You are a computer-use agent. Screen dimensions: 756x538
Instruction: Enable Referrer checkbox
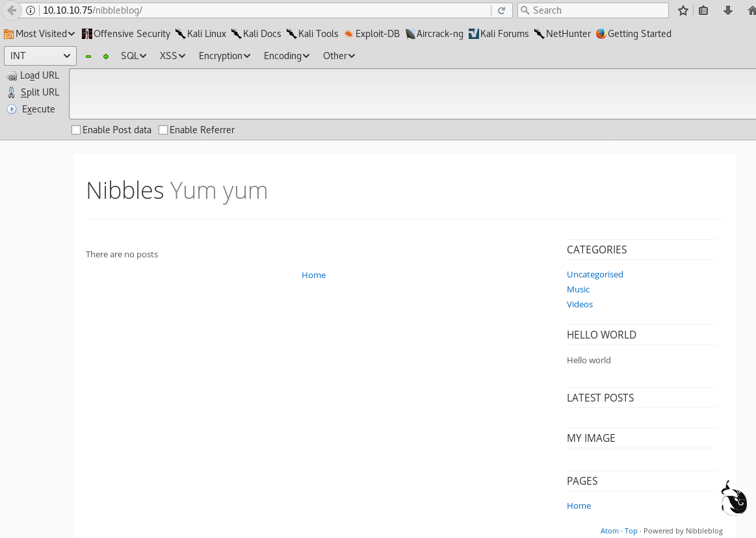coord(163,130)
